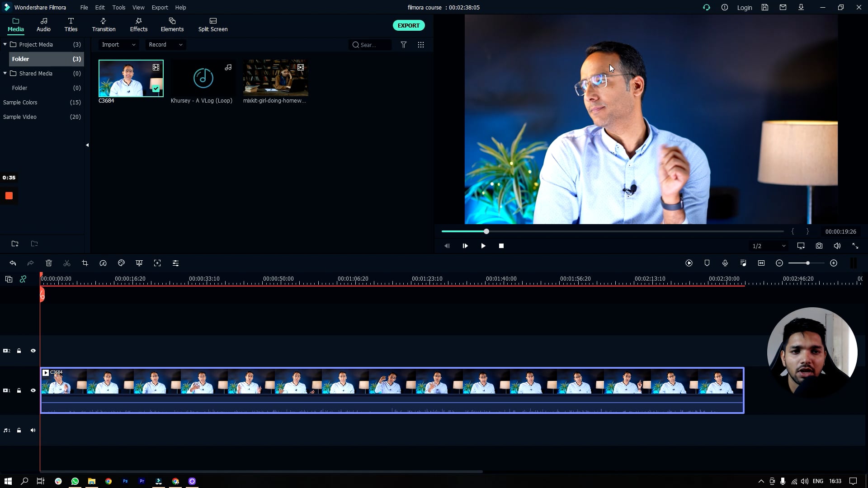
Task: Hide video track 1 with its eye toggle
Action: [x=33, y=390]
